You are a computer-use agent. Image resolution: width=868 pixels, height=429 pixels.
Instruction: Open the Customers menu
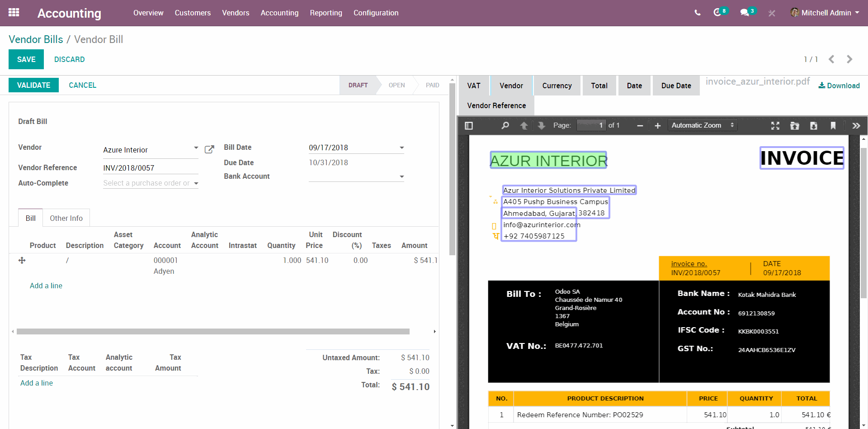tap(193, 13)
